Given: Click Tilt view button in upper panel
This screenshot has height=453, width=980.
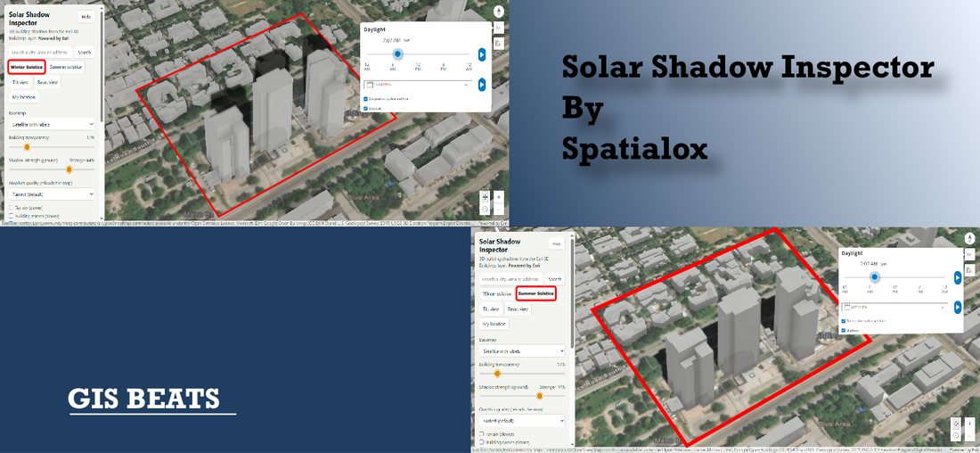Looking at the screenshot, I should tap(20, 82).
